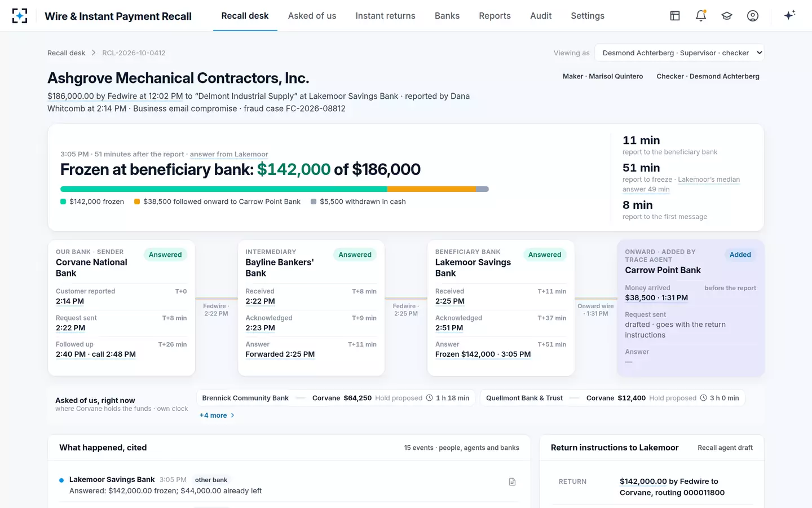Viewport: 812px width, 508px height.
Task: Open the layout panel icon
Action: [x=675, y=16]
